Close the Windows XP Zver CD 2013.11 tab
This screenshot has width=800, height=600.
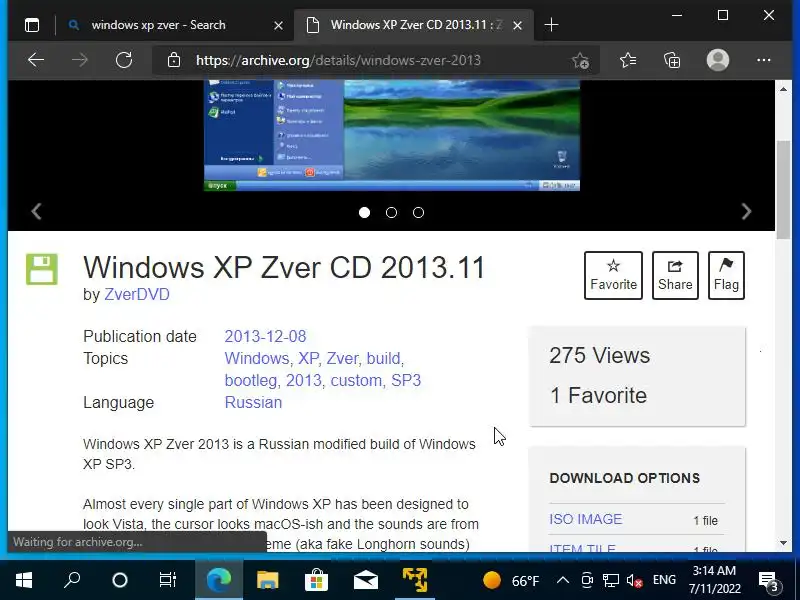(x=517, y=26)
